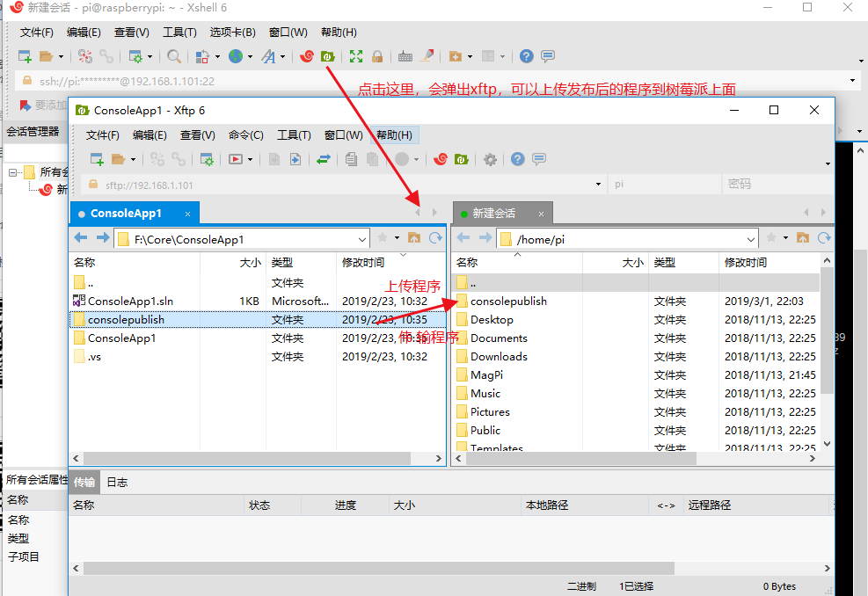Open Xshell address bar dropdown arrow

pos(852,81)
